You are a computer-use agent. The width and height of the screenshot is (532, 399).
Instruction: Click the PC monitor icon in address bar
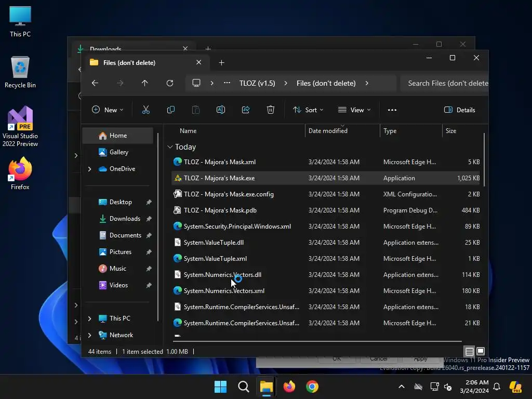[196, 83]
